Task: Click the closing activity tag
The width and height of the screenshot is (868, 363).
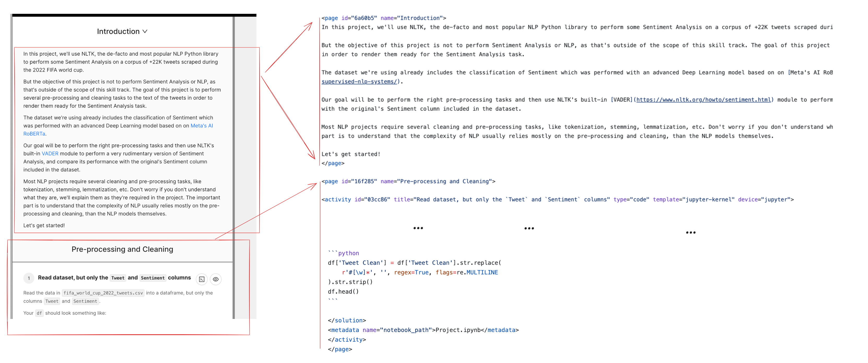Action: point(347,340)
